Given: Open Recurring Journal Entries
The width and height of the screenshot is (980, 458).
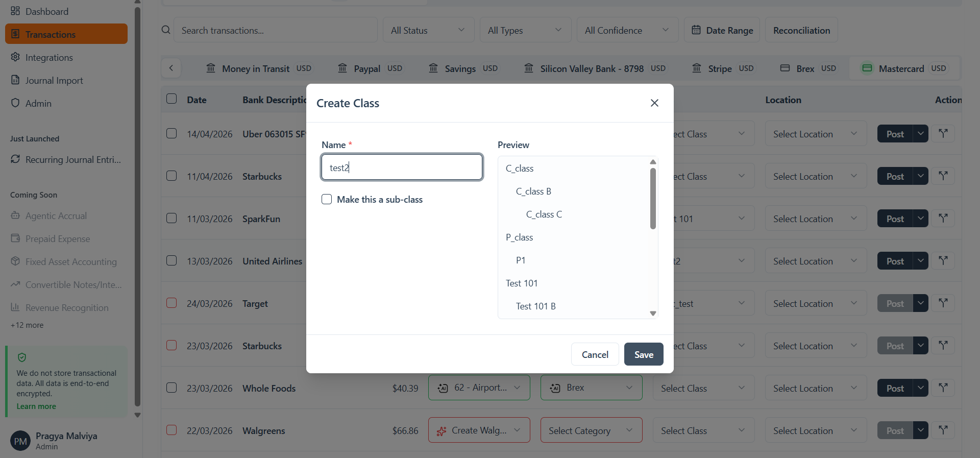Looking at the screenshot, I should (66, 159).
